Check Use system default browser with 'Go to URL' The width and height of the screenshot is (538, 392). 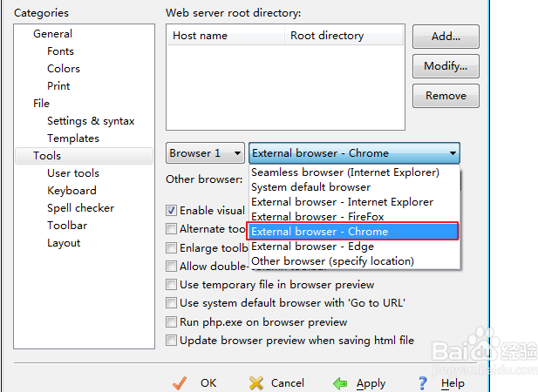(172, 303)
